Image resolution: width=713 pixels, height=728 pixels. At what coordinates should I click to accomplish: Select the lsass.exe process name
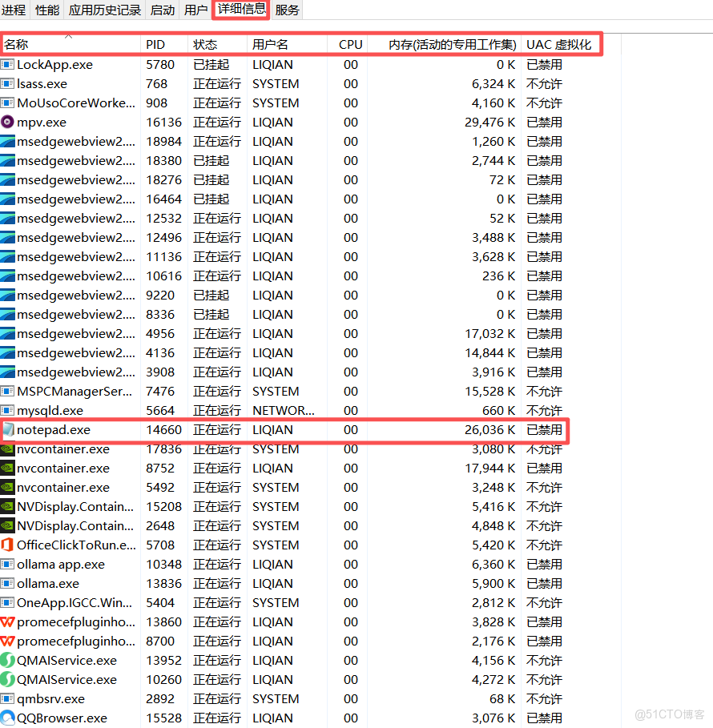pyautogui.click(x=42, y=83)
